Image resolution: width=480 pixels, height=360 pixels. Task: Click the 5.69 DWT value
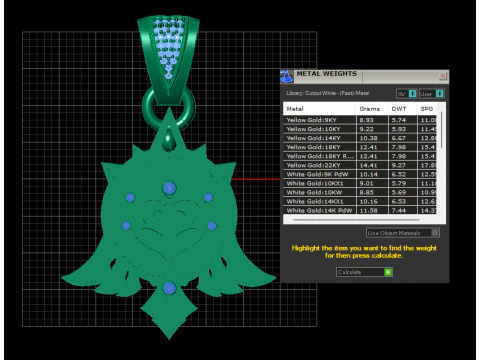399,192
